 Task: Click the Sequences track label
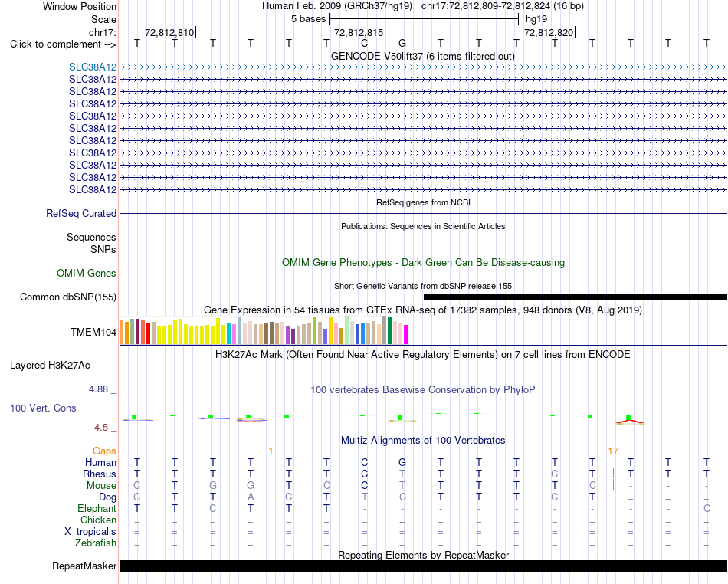coord(91,238)
